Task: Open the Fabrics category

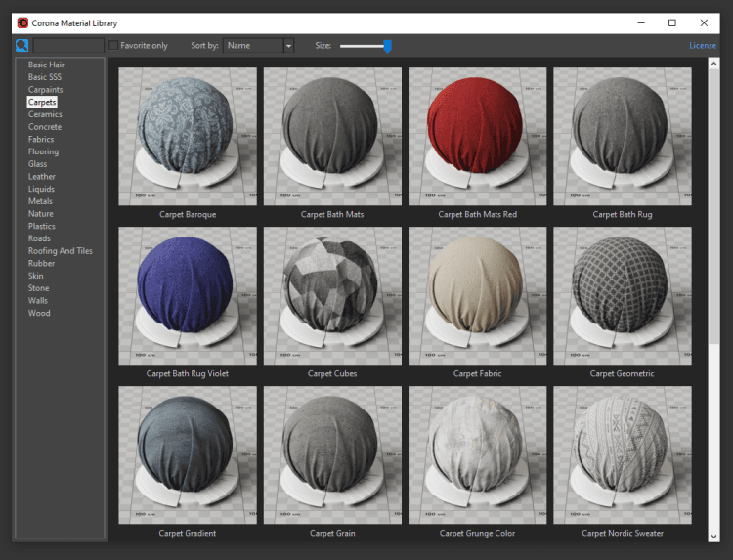Action: (x=41, y=140)
